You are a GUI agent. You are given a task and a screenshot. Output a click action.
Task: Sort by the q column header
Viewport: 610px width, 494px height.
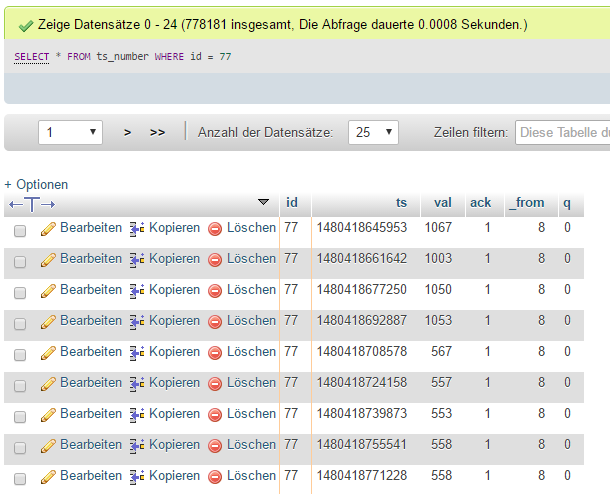coord(567,203)
